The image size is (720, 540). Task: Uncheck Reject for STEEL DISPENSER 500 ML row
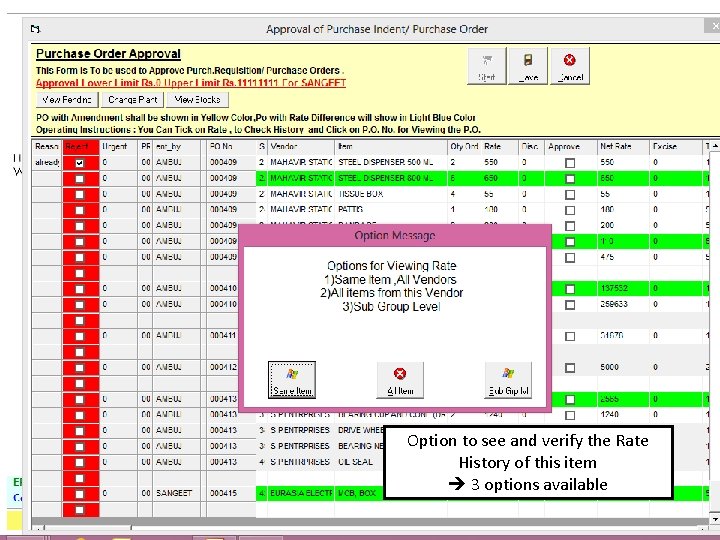coord(79,163)
